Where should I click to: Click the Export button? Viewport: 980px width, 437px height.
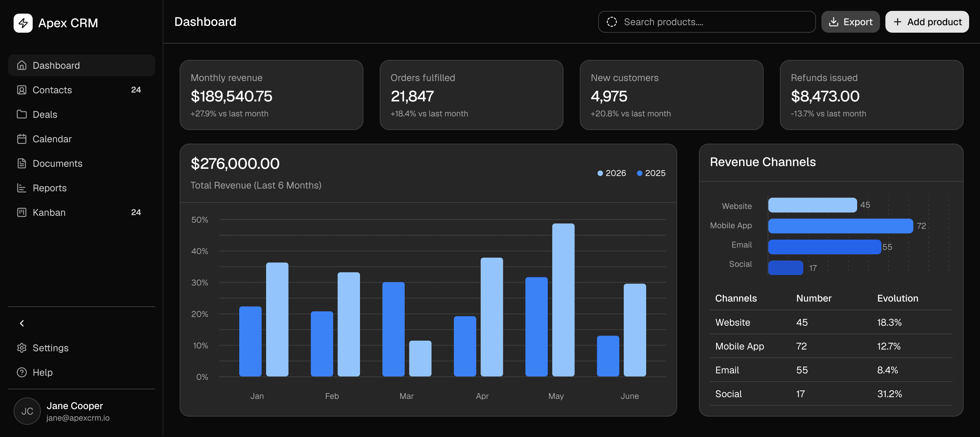pos(850,22)
